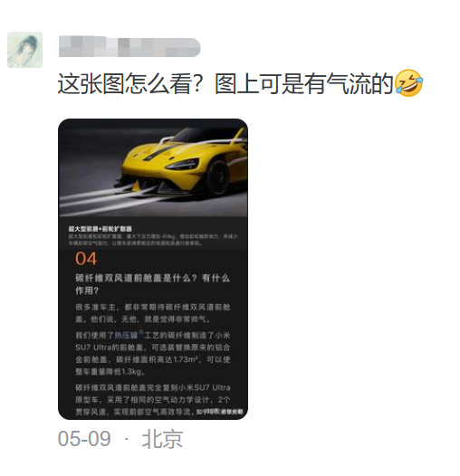Click the 知乎 watermark at the image corner
This screenshot has width=460, height=476.
219,412
